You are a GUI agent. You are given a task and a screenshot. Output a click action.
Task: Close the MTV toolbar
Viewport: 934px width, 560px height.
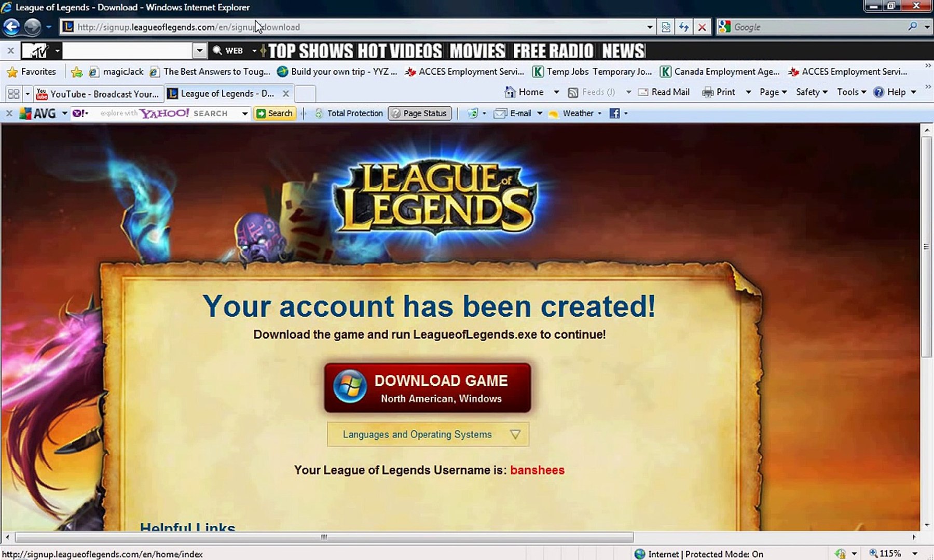[10, 51]
